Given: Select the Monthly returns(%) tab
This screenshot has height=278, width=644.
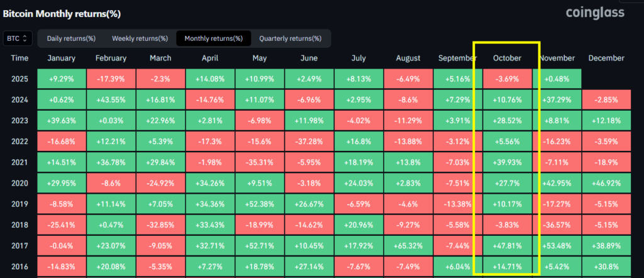Looking at the screenshot, I should click(213, 39).
